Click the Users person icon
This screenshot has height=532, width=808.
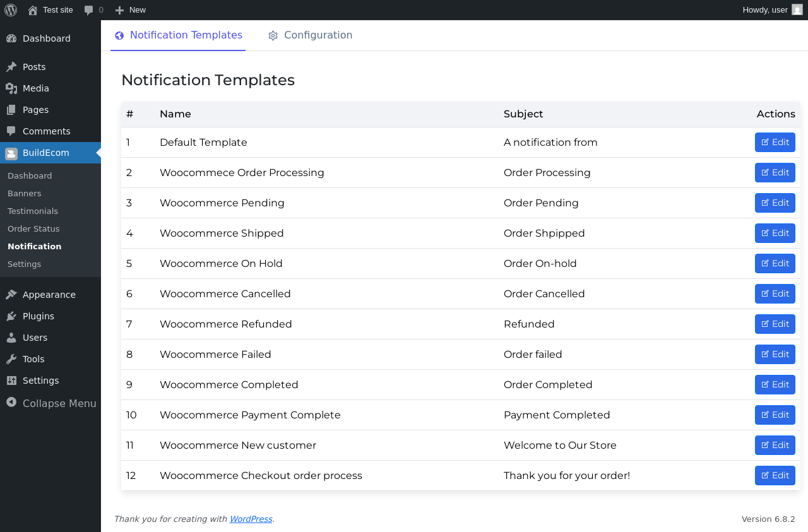click(x=11, y=338)
